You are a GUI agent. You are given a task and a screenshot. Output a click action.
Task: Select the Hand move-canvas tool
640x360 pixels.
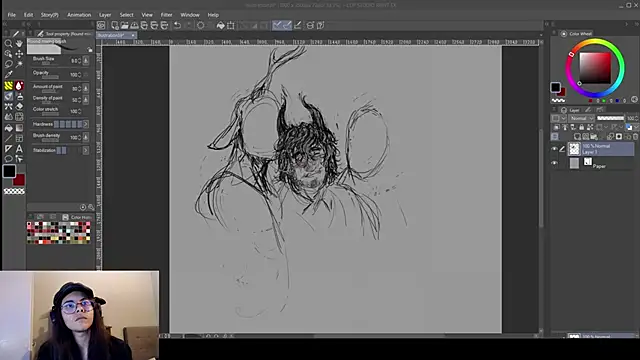click(x=19, y=43)
